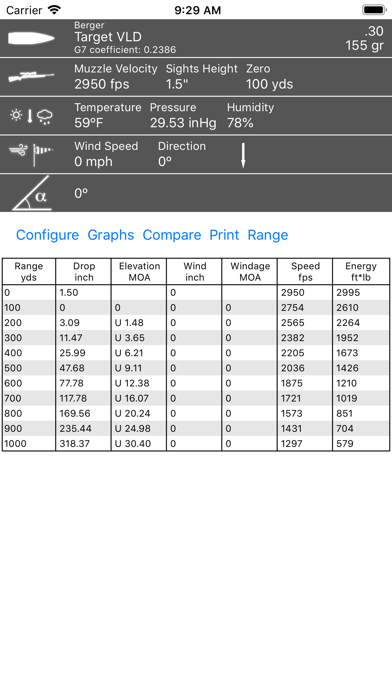392x696 pixels.
Task: Tap the G7 coefficient 0.2386 text
Action: 125,50
